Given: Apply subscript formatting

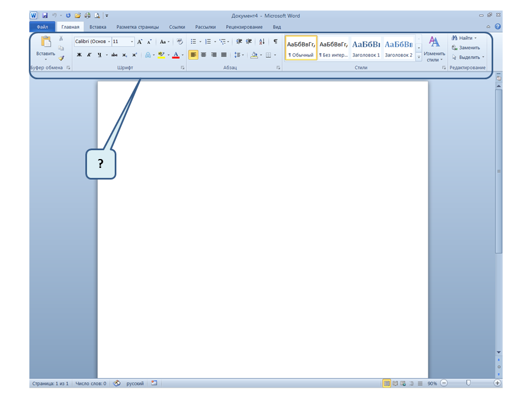Looking at the screenshot, I should point(125,55).
